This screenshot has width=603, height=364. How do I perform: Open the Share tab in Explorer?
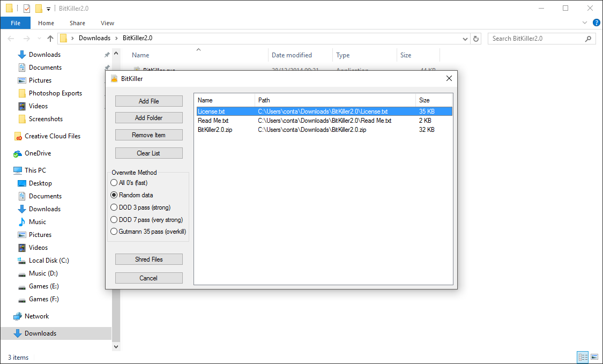77,23
